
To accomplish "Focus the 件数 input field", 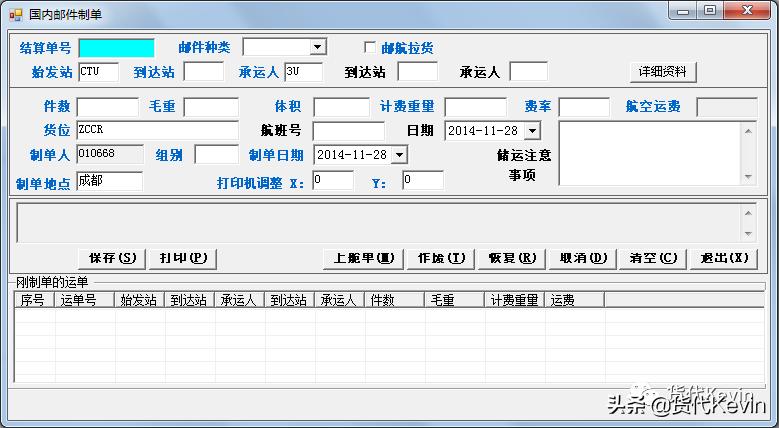I will [x=108, y=107].
